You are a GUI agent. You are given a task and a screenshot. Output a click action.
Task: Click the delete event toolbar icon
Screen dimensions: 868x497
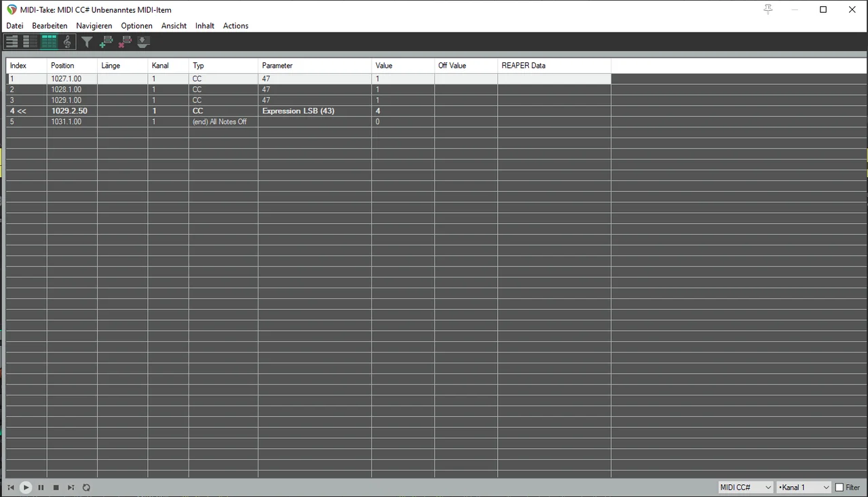125,42
